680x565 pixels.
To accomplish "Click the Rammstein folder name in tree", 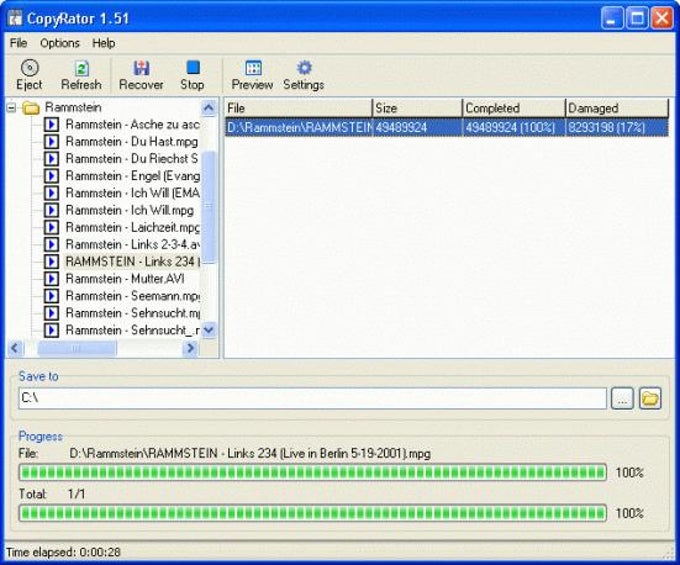I will (73, 108).
